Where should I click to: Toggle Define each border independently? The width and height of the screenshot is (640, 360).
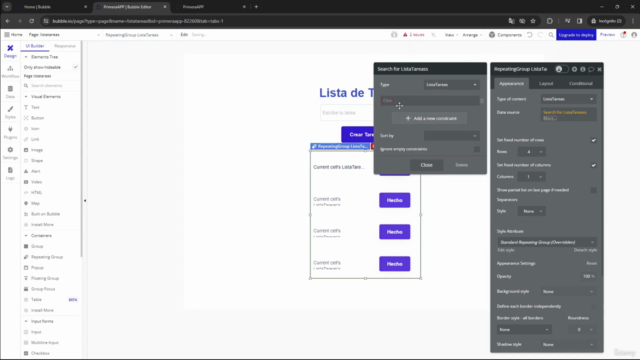tap(593, 306)
